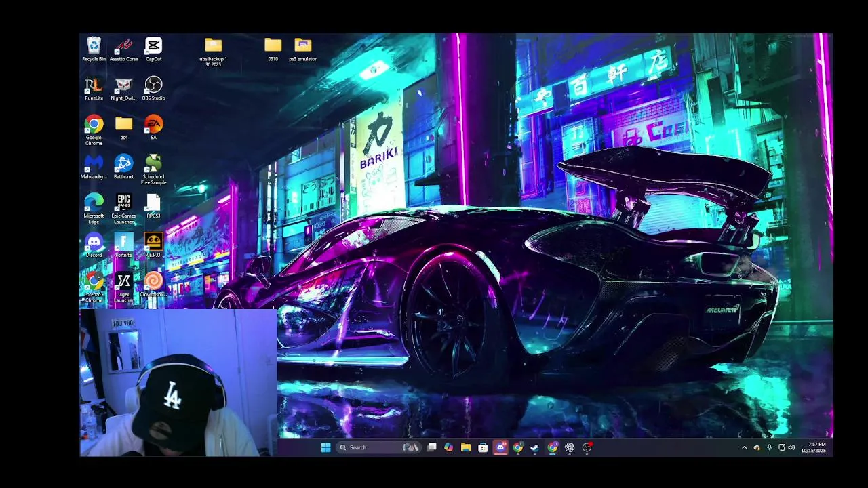Open the taskbar Chrome icon next to ChatGPT
This screenshot has height=488, width=868.
[553, 447]
